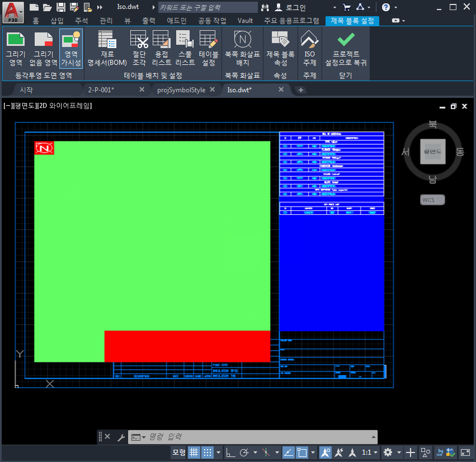
Task: Click the 그리기 영역 draw area icon
Action: coord(16,49)
